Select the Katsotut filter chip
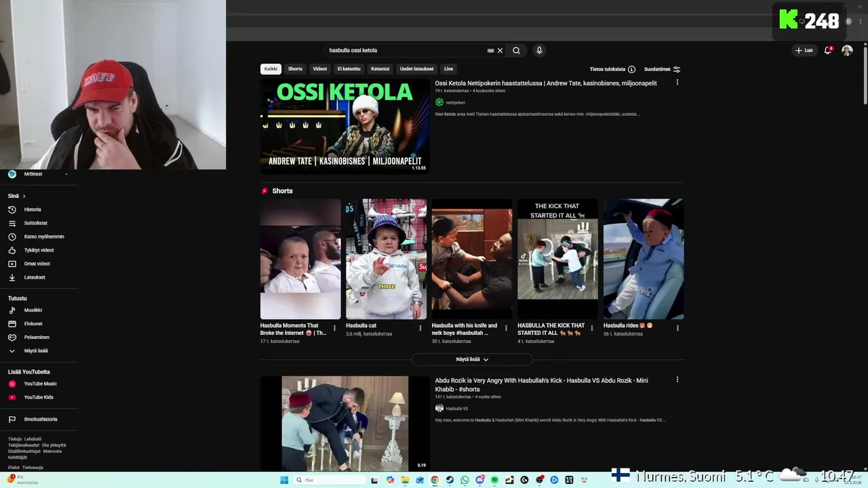The height and width of the screenshot is (488, 868). coord(380,68)
